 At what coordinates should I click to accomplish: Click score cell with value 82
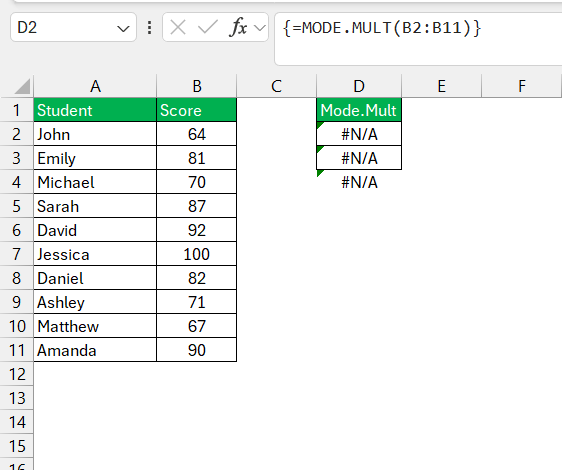click(197, 278)
